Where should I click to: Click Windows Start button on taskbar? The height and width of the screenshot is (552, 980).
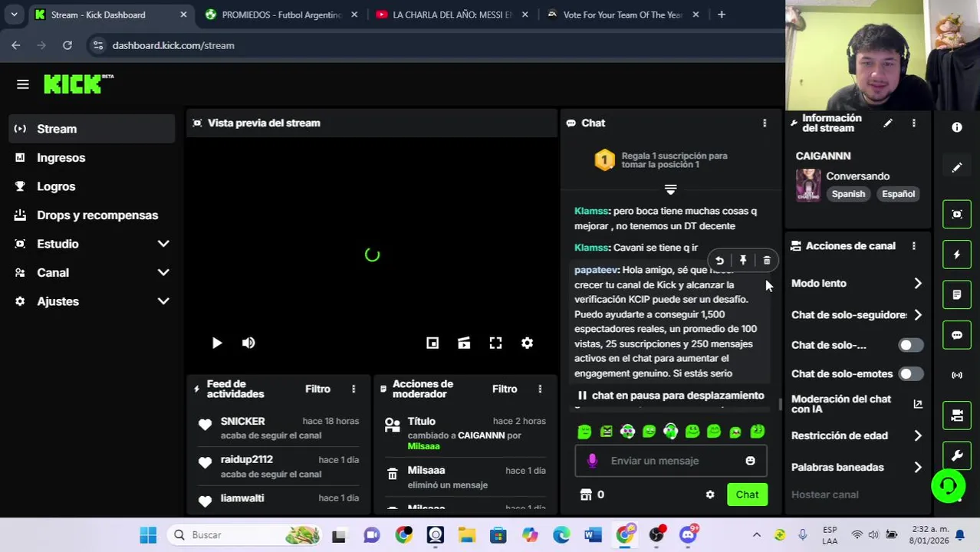[x=148, y=535]
